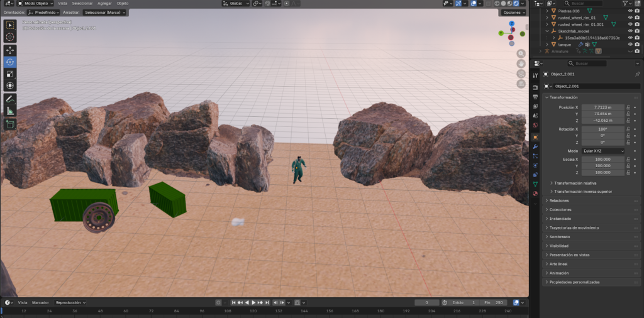The width and height of the screenshot is (644, 318).
Task: Click the Z axis on navigation gizmo
Action: pyautogui.click(x=512, y=24)
